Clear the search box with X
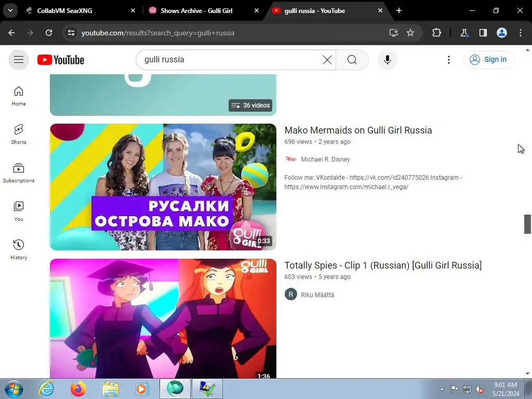 point(327,60)
